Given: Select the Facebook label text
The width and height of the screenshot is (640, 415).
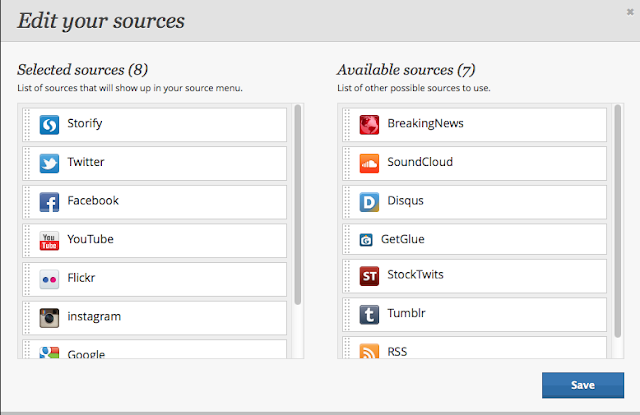Looking at the screenshot, I should [93, 200].
